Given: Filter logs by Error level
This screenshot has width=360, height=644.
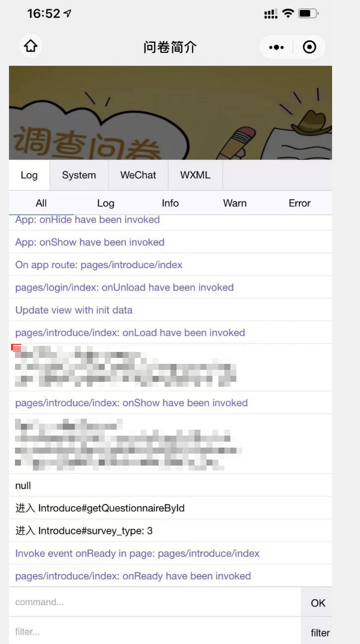Looking at the screenshot, I should pyautogui.click(x=300, y=203).
